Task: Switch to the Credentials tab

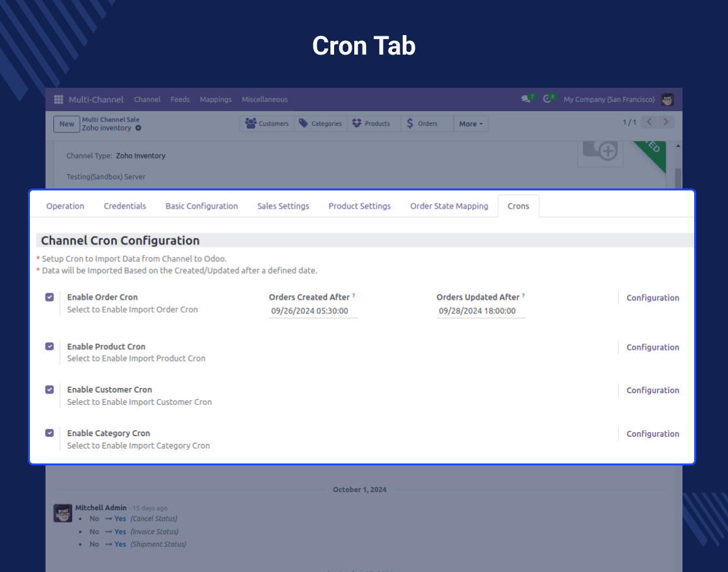Action: [125, 206]
